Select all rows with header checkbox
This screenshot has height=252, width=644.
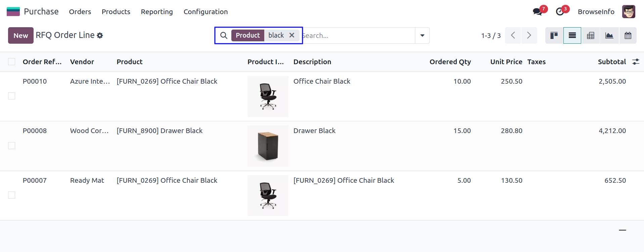(12, 62)
